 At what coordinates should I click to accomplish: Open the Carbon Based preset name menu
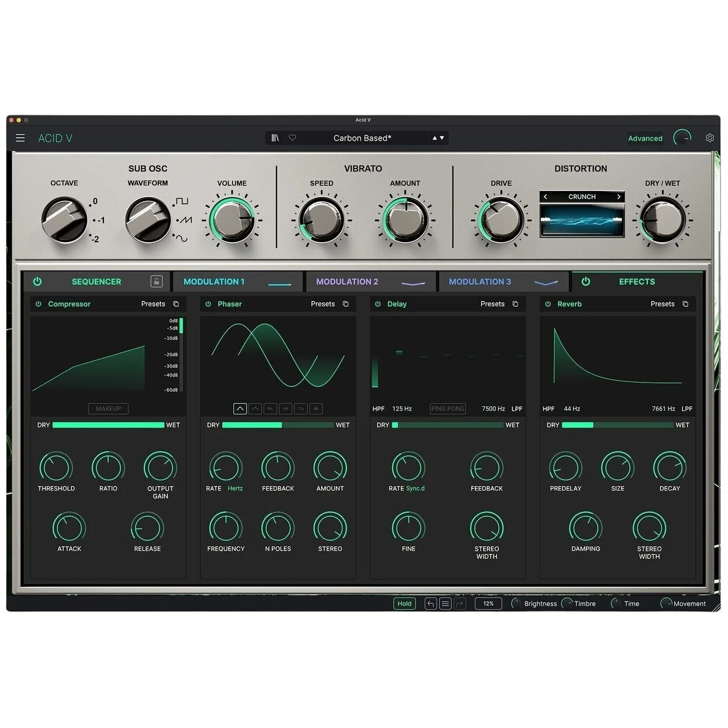pos(363,138)
